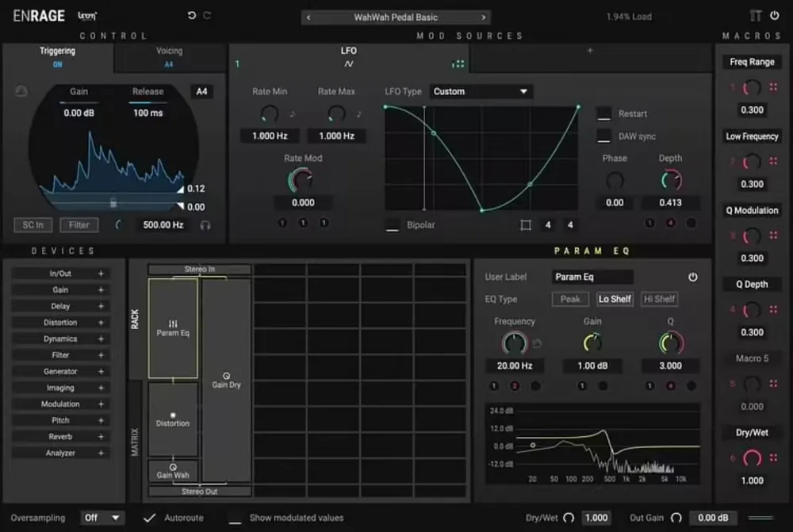Screen dimensions: 793x532
Task: Click the Freq Range macro assign dots
Action: point(773,87)
